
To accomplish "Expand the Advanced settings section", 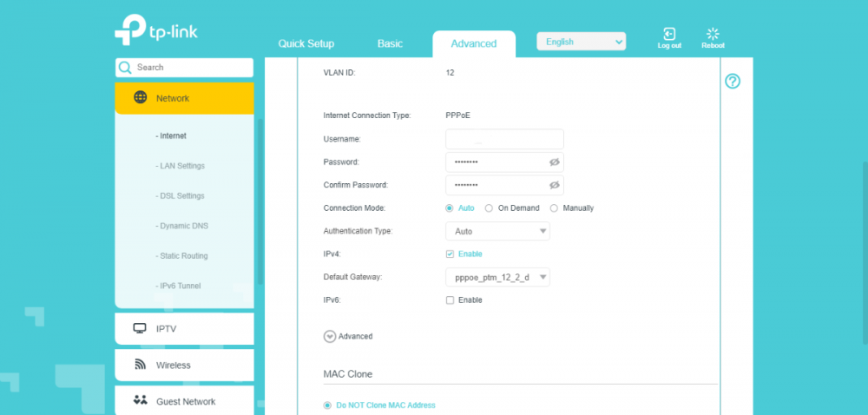I will click(330, 337).
